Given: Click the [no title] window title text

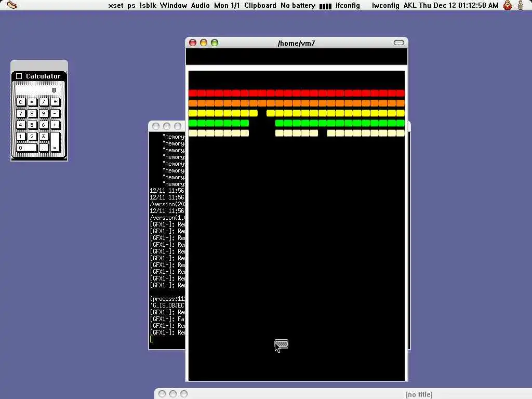Looking at the screenshot, I should click(x=419, y=394).
